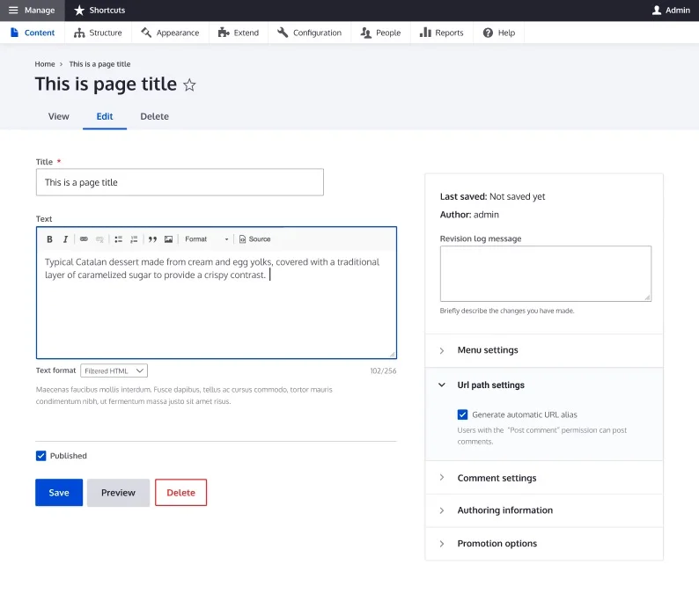Insert a bulleted list
This screenshot has width=699, height=616.
pos(118,239)
